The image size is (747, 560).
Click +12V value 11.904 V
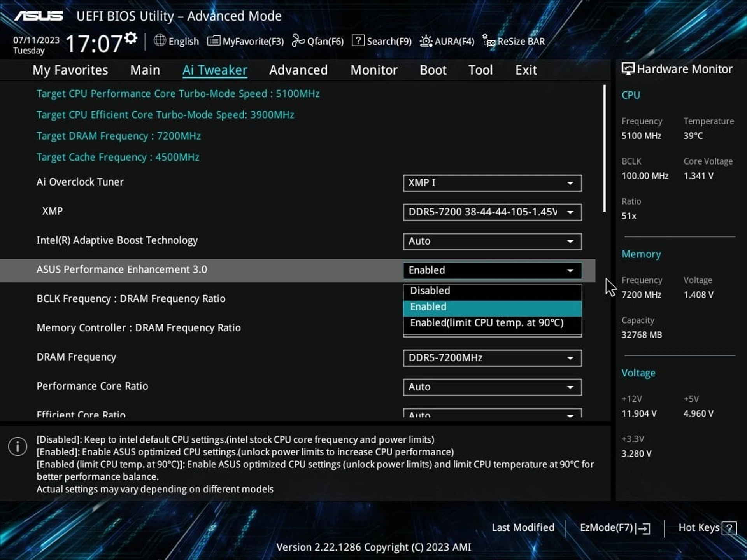(x=639, y=413)
